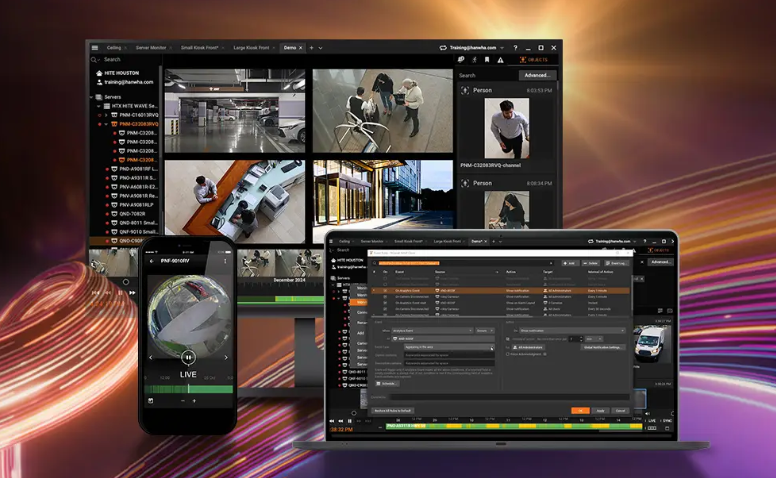
Task: Toggle the Force Acknowledgment checkbox
Action: click(508, 354)
